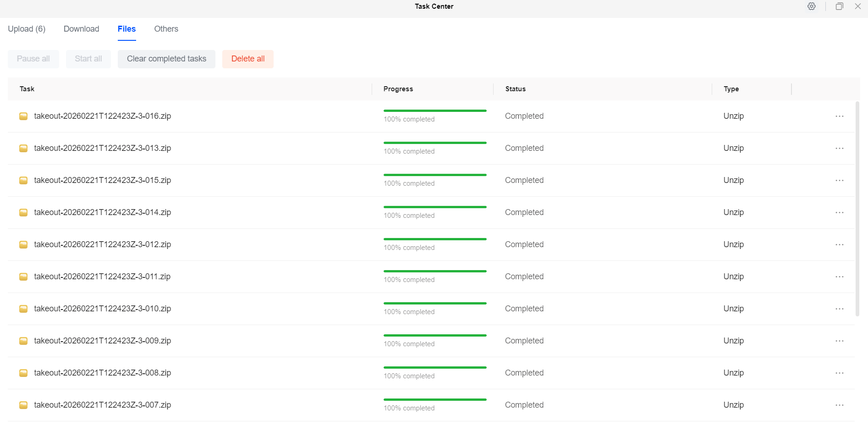Open more options for takeout 3-013.zip
Viewport: 868px width, 426px height.
pyautogui.click(x=839, y=149)
